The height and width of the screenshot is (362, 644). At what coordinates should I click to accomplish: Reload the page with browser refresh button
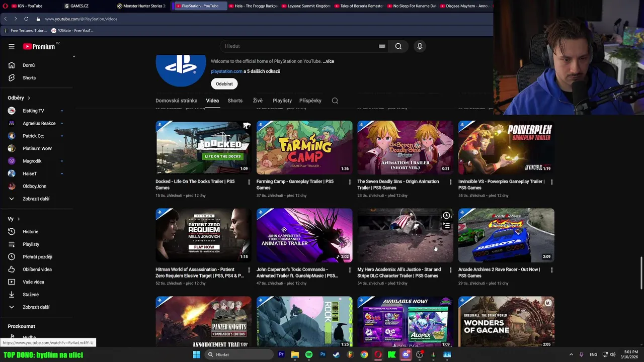click(x=26, y=19)
